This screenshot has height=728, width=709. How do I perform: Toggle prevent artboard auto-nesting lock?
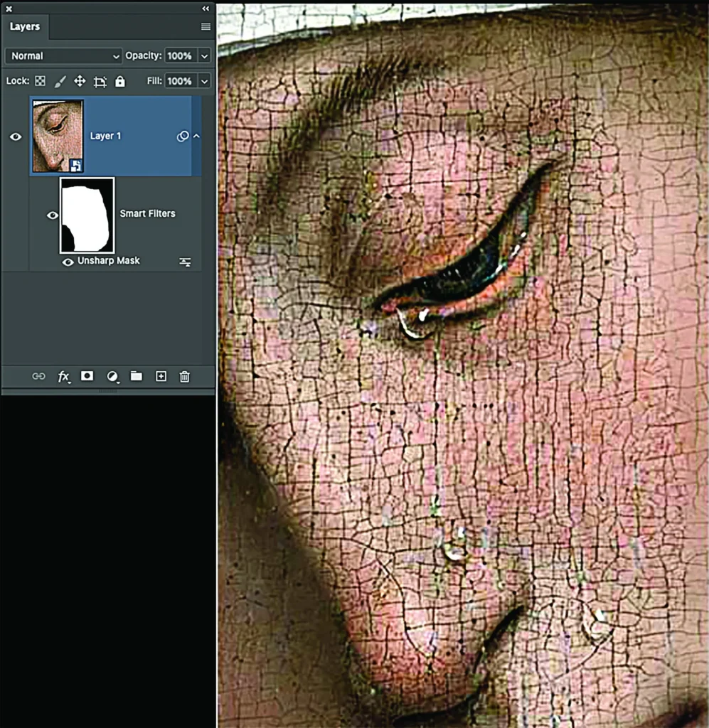[100, 82]
